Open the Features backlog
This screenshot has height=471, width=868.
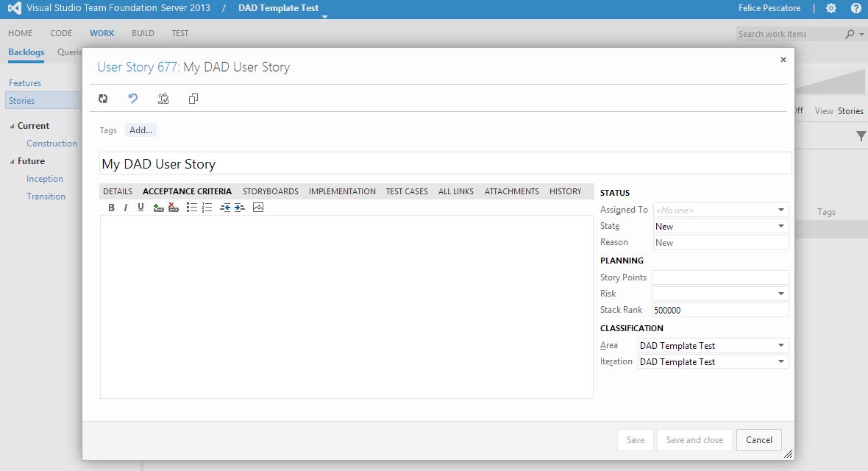[25, 83]
